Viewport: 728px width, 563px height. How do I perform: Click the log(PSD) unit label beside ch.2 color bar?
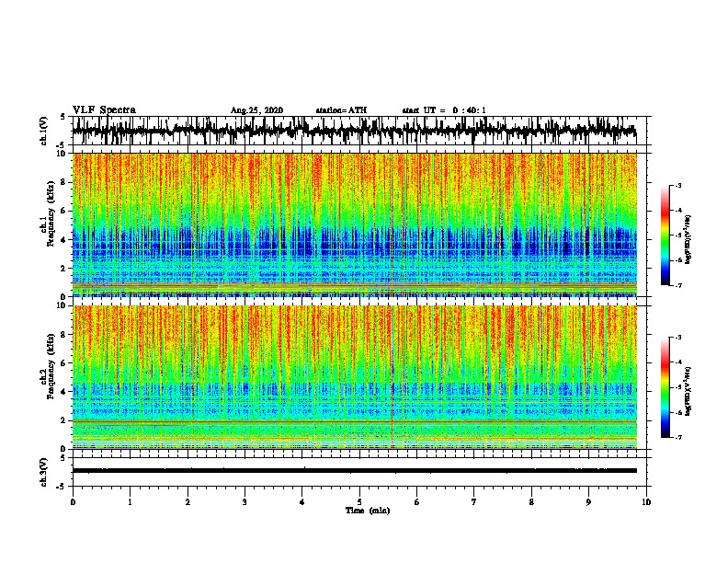coord(688,392)
